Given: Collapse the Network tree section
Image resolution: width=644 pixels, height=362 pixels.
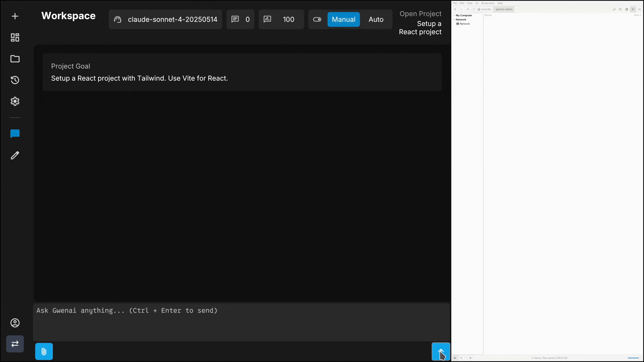Looking at the screenshot, I should (x=454, y=19).
